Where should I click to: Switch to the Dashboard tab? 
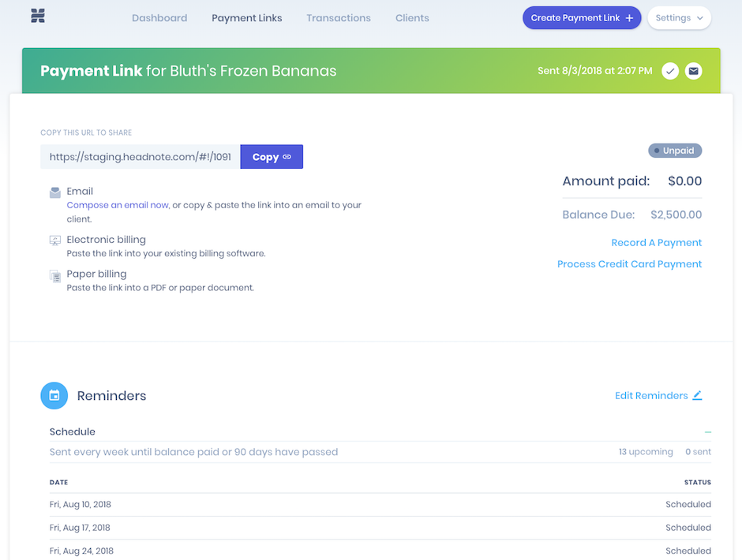click(x=159, y=17)
